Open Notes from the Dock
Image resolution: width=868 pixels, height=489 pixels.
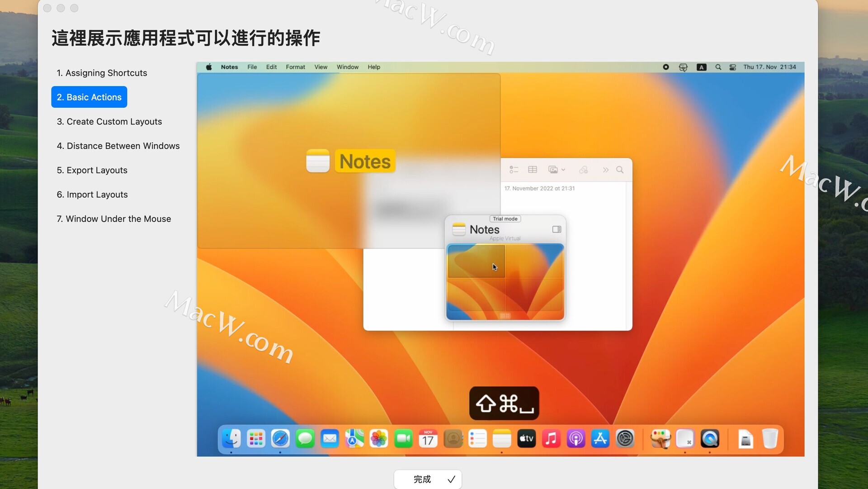502,439
